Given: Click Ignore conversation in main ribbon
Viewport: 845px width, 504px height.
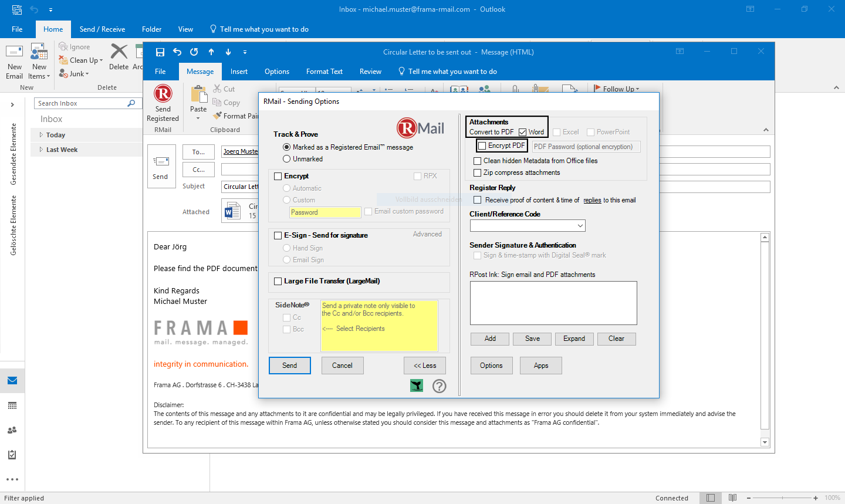Looking at the screenshot, I should (75, 47).
